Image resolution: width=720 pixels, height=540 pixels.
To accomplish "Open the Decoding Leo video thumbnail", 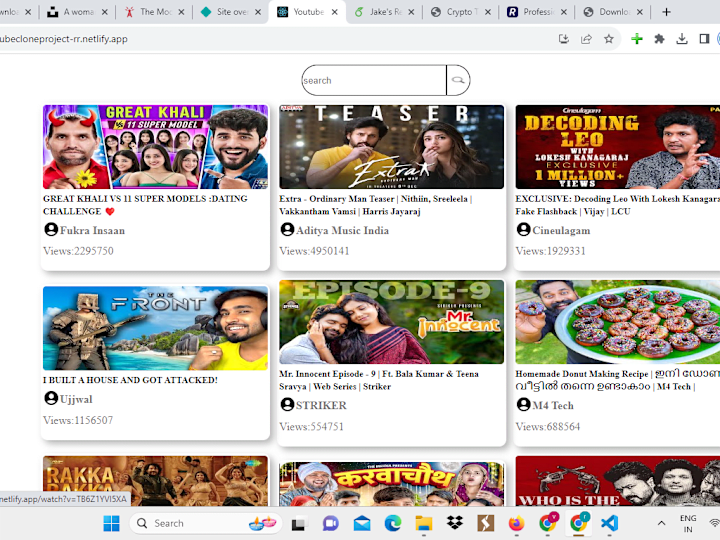I will 618,147.
